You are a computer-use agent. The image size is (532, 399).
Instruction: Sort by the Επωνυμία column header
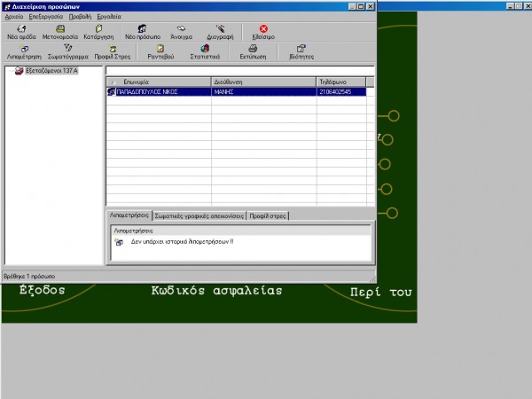point(159,82)
